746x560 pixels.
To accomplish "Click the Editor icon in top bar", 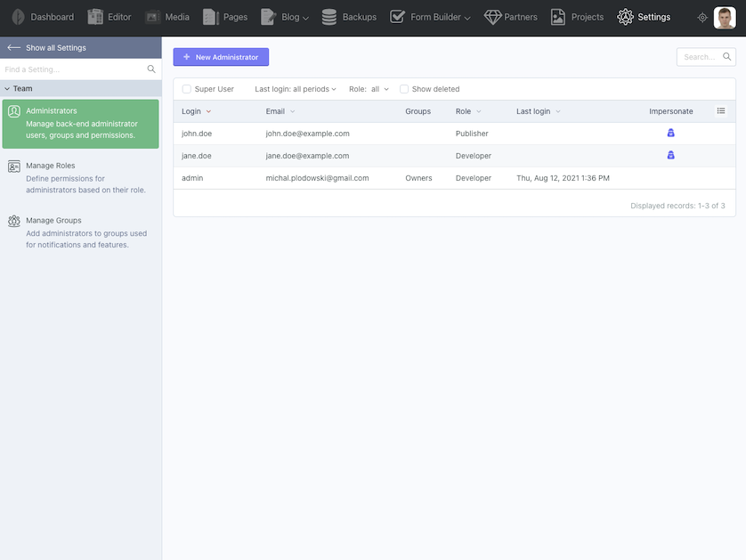I will 95,17.
